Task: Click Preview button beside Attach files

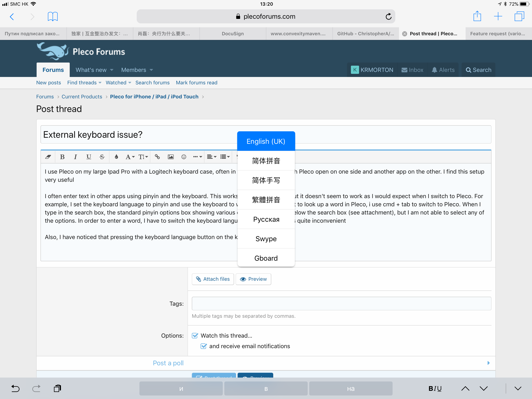Action: 254,279
